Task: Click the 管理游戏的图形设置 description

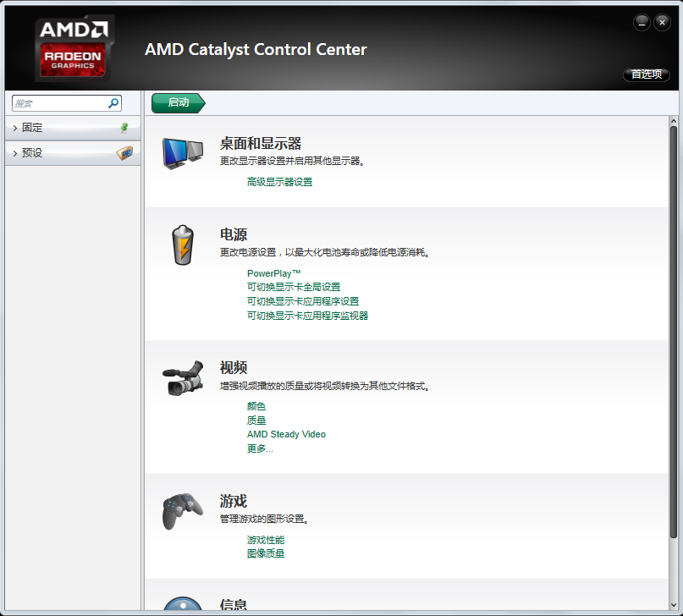Action: 264,519
